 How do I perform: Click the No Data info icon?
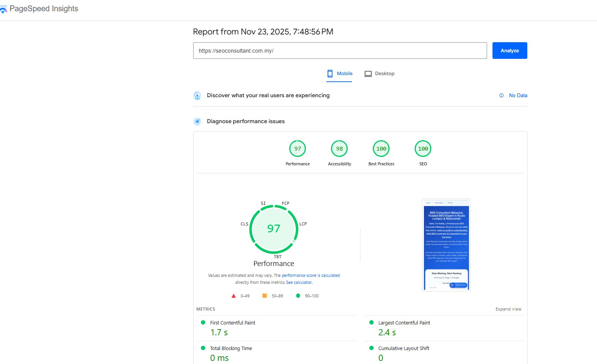coord(501,95)
